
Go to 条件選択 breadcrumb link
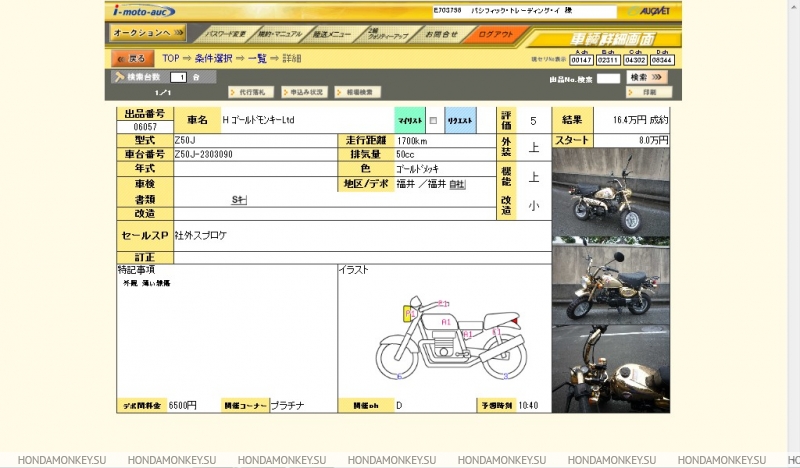(x=213, y=58)
